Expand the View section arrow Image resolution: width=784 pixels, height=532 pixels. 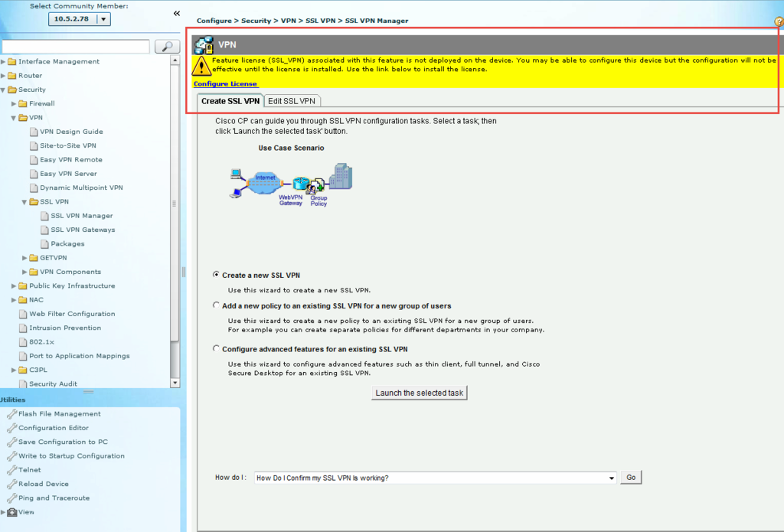click(3, 512)
